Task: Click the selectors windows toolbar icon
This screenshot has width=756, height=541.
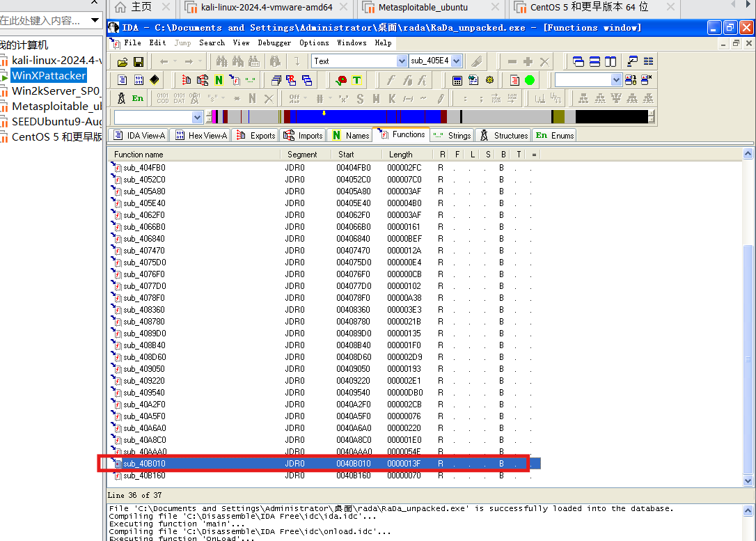Action: [307, 80]
